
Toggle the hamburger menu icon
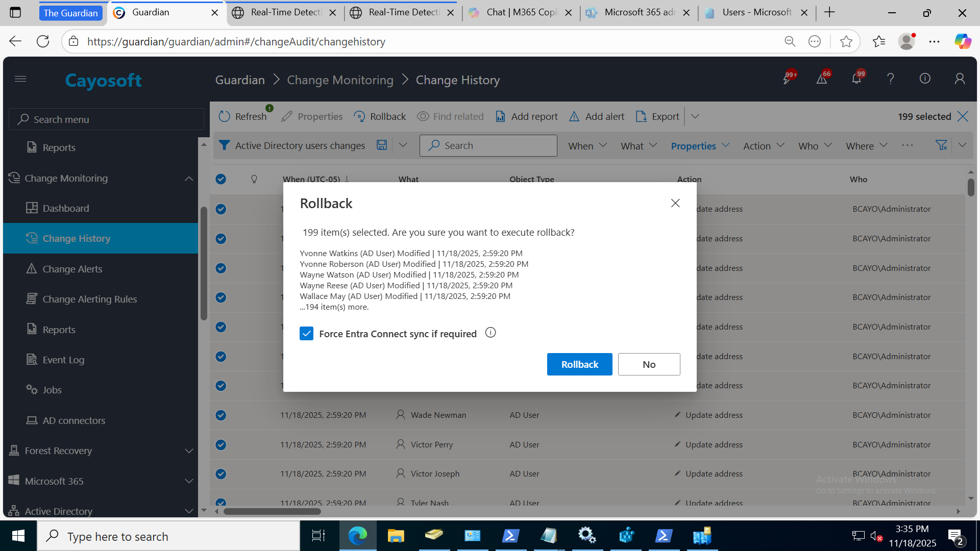[20, 79]
